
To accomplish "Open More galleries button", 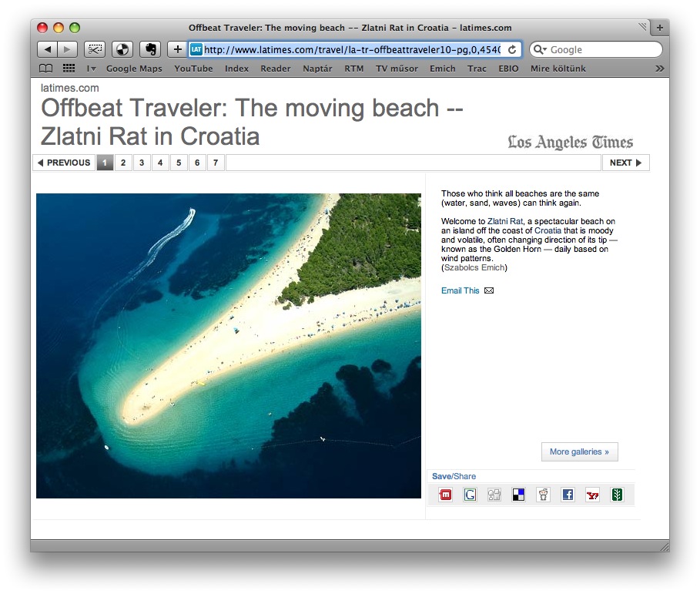I will coord(579,451).
